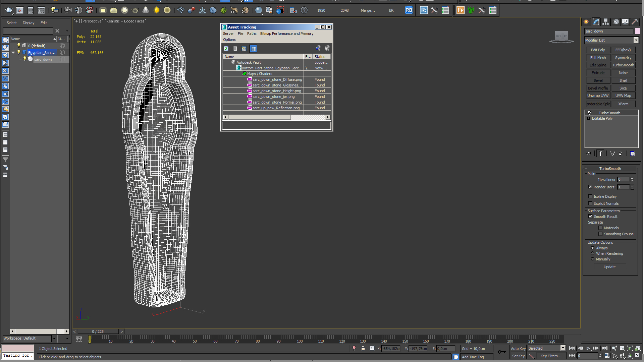Toggle selection lock padlock icon
This screenshot has width=644, height=362.
363,349
